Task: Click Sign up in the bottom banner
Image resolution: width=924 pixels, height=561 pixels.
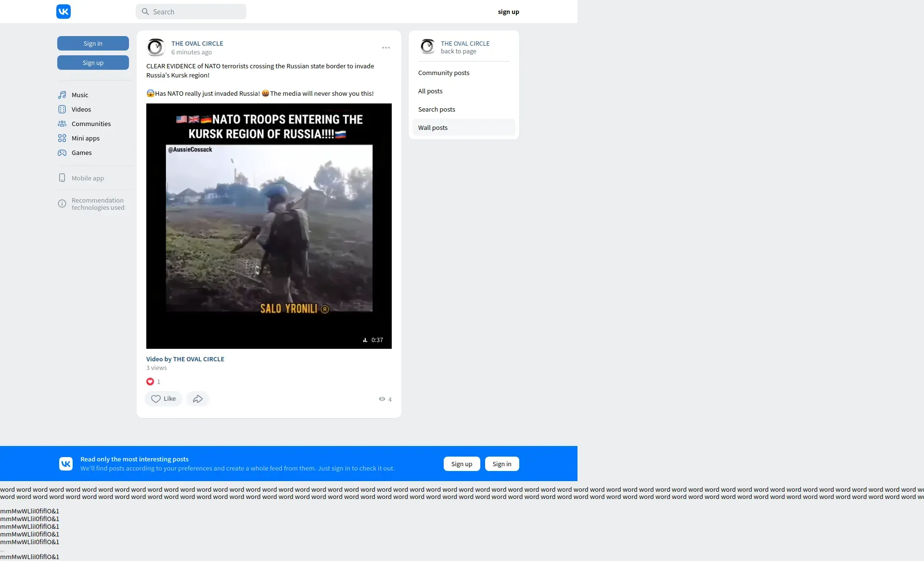Action: coord(462,464)
